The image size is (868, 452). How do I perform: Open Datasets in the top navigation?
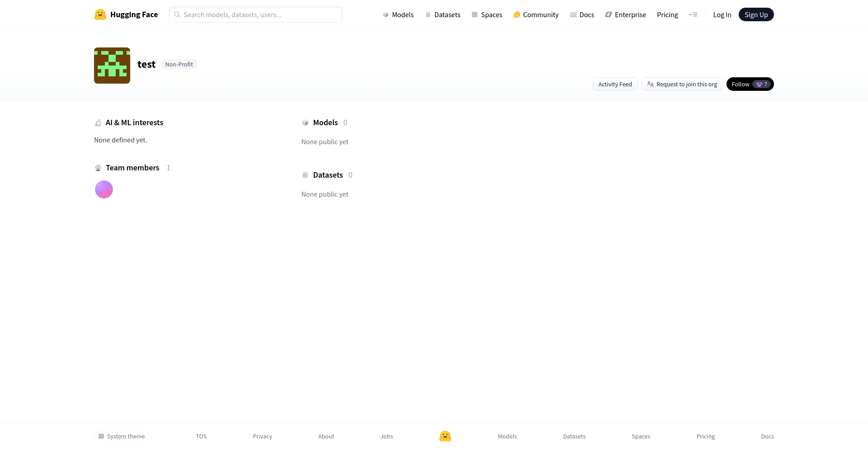tap(443, 14)
